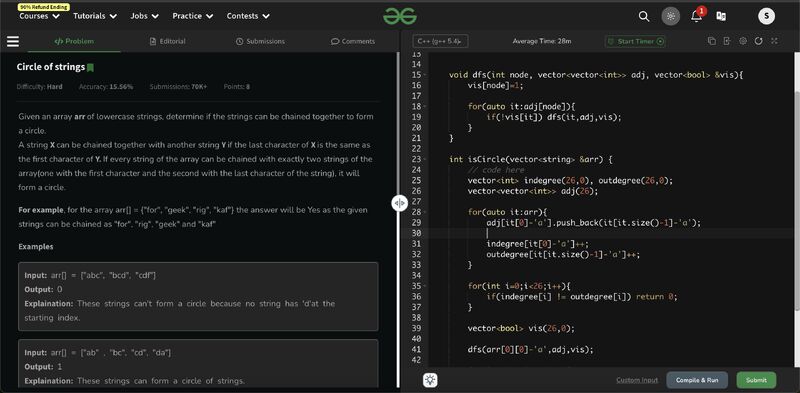Expand the Jobs dropdown
The height and width of the screenshot is (393, 800).
[x=144, y=16]
